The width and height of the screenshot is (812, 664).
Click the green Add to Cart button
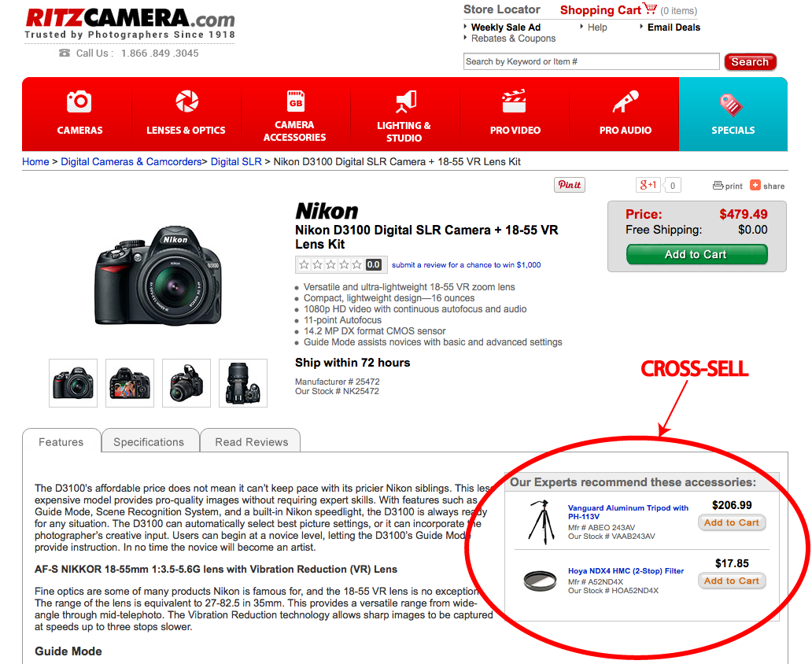[x=696, y=254]
